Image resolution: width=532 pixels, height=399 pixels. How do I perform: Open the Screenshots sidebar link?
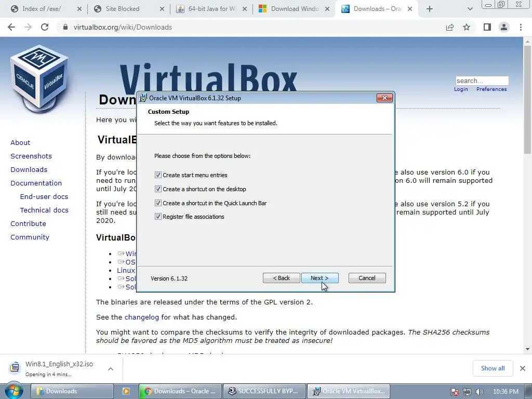[x=31, y=156]
